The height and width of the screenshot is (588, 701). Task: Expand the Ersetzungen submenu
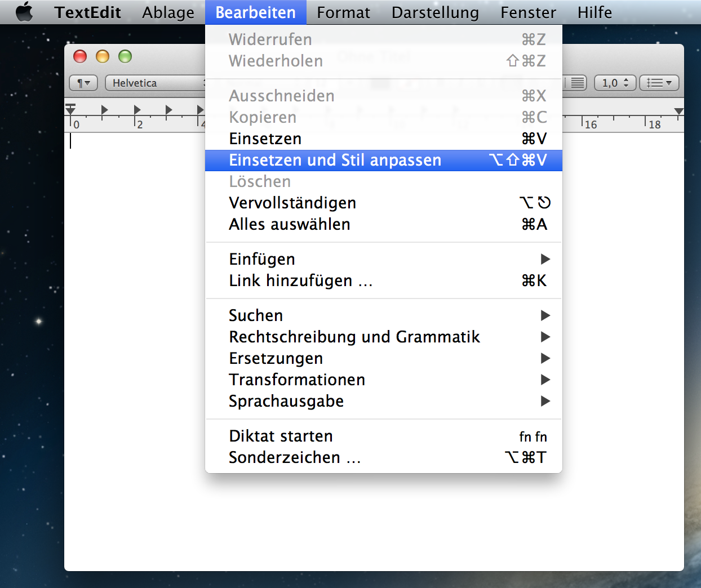[384, 358]
